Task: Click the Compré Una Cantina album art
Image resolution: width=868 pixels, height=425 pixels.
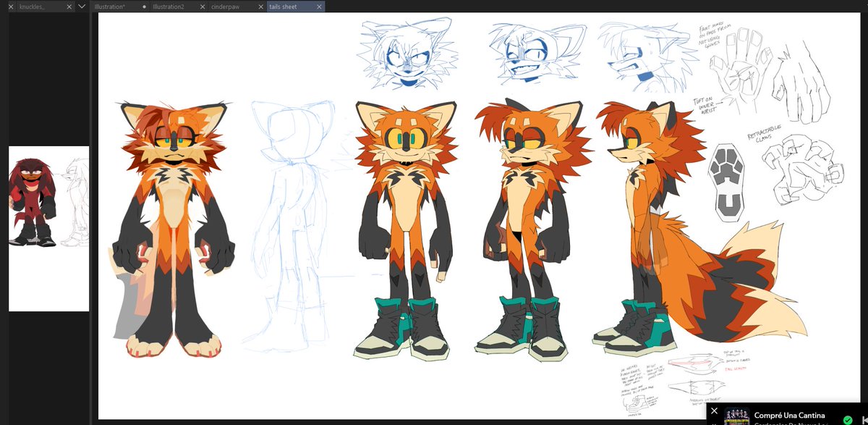Action: [738, 418]
